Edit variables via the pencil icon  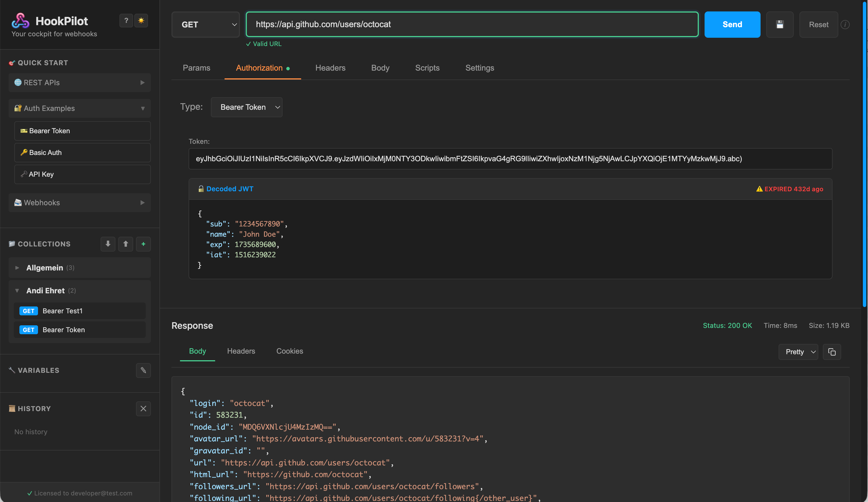click(x=143, y=370)
